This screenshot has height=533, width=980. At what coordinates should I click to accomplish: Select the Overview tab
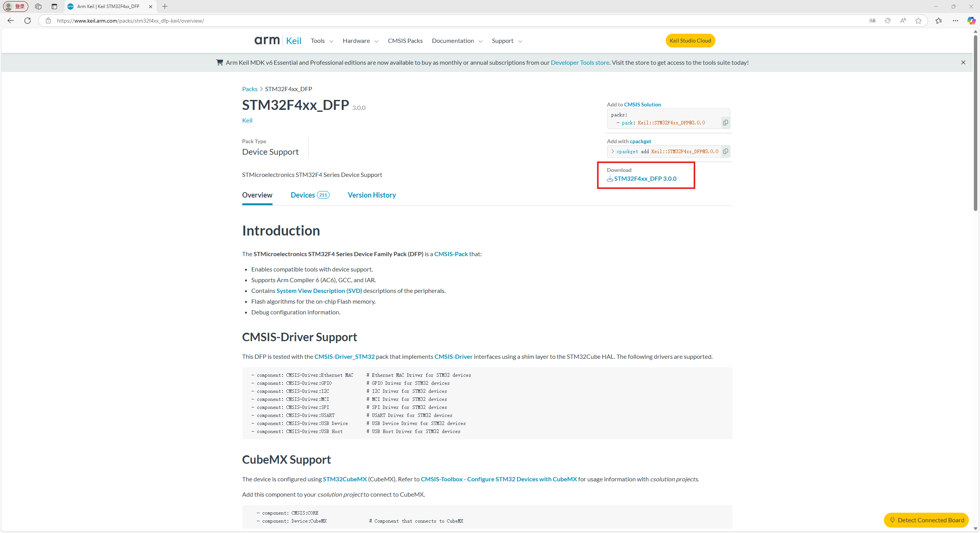pyautogui.click(x=257, y=195)
